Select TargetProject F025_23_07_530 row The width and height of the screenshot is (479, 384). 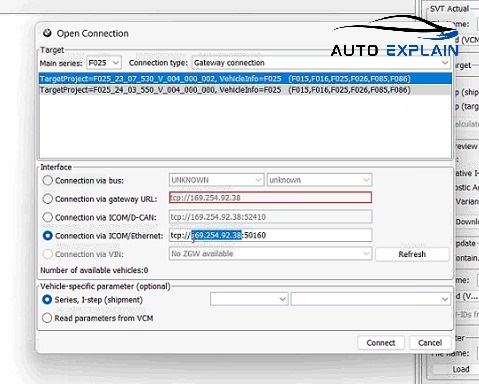pyautogui.click(x=245, y=79)
